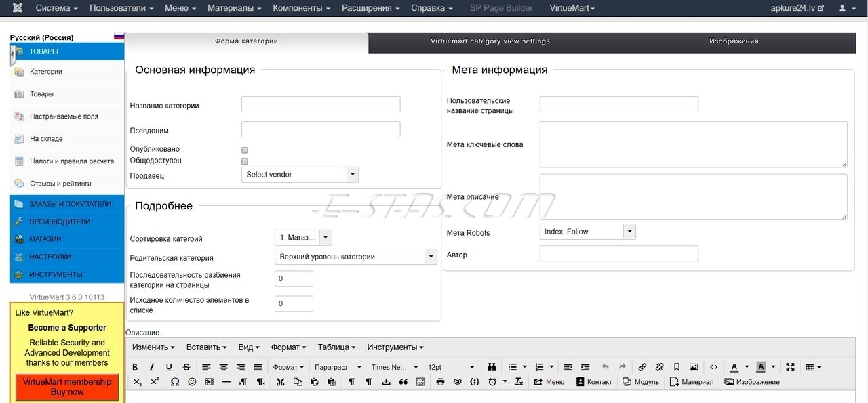Open the text color picker arrow
This screenshot has width=868, height=403.
coord(747,367)
